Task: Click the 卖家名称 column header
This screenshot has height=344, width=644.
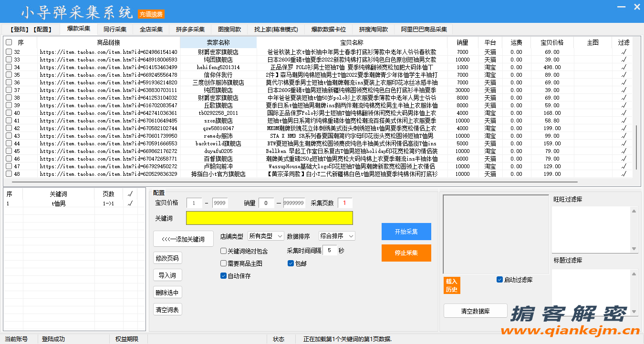Action: [218, 42]
